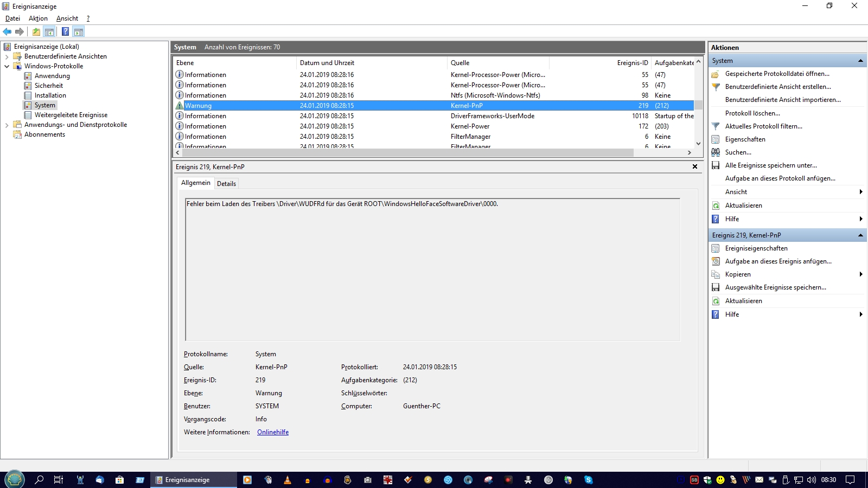Click the blue back arrow in the toolbar

7,32
